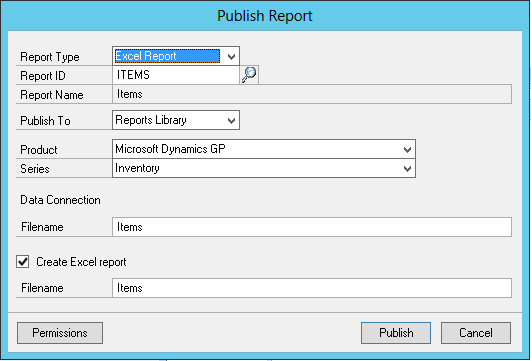This screenshot has width=531, height=361.
Task: Click the Series label
Action: click(35, 169)
